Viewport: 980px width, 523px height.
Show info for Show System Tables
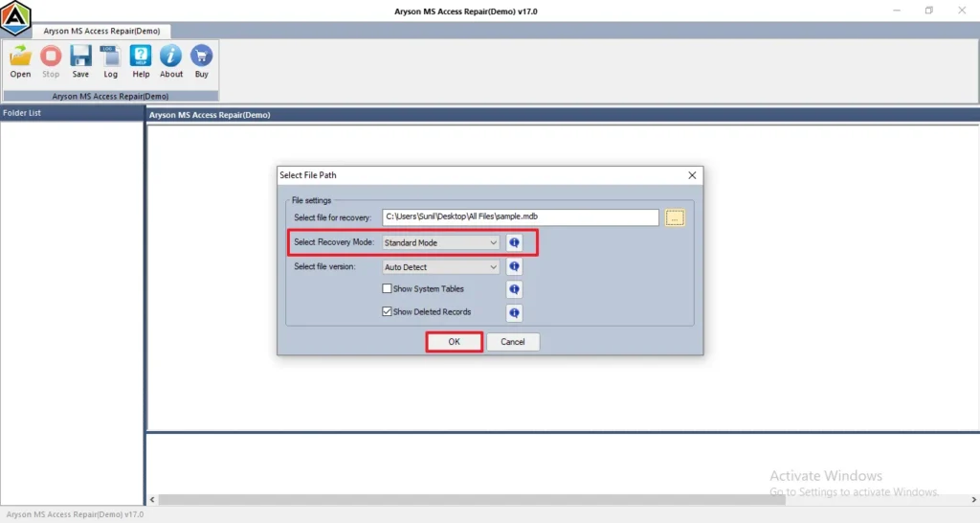coord(514,289)
